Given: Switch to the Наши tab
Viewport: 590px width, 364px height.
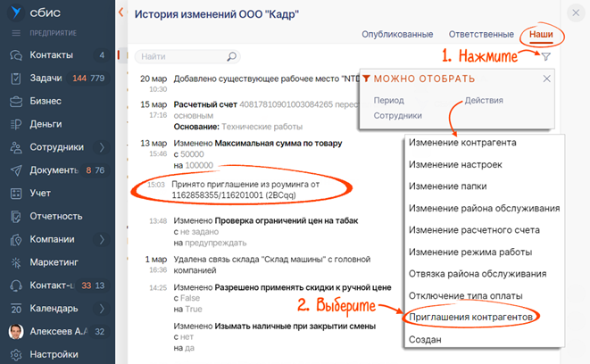Looking at the screenshot, I should point(540,34).
